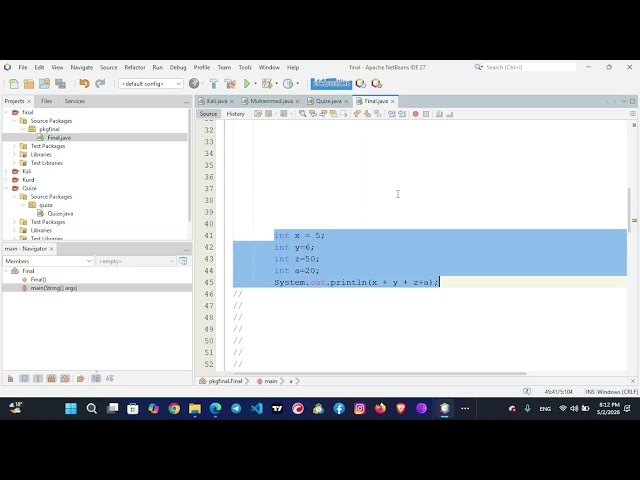
Task: Expand the Kali project node
Action: 6,171
